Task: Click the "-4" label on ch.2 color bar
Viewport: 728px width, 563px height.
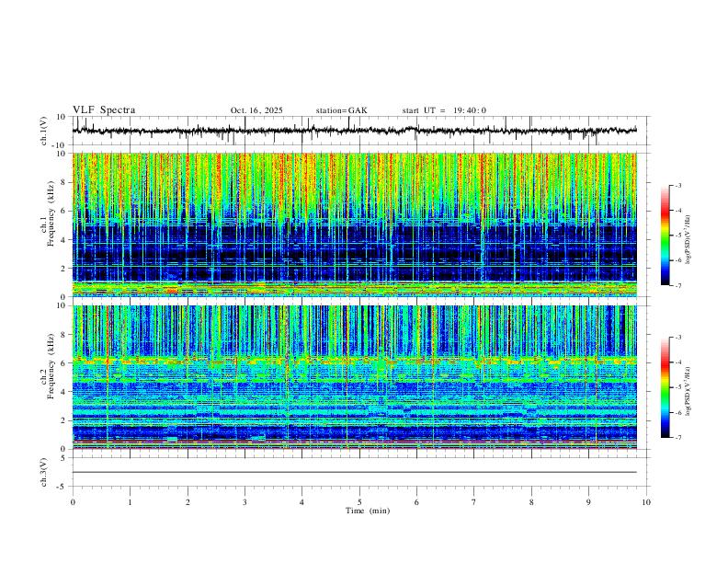Action: tap(677, 362)
